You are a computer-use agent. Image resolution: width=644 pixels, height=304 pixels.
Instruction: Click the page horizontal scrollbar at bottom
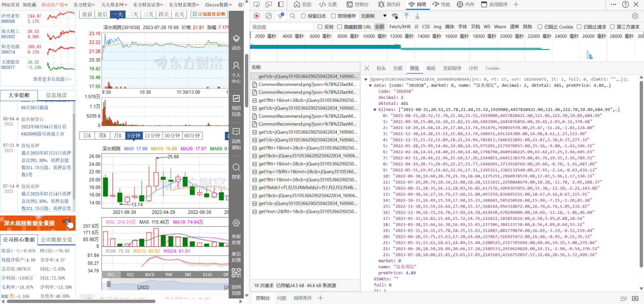pyautogui.click(x=81, y=301)
